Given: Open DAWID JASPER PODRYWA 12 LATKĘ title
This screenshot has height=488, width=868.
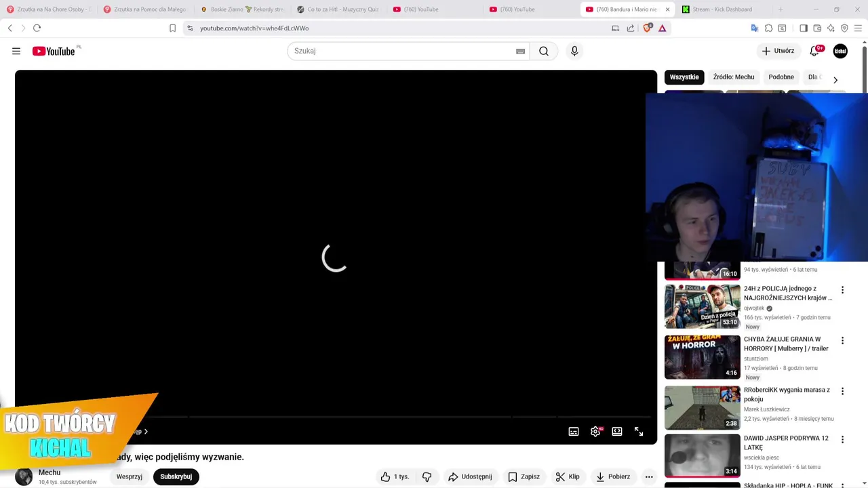Looking at the screenshot, I should pyautogui.click(x=786, y=443).
